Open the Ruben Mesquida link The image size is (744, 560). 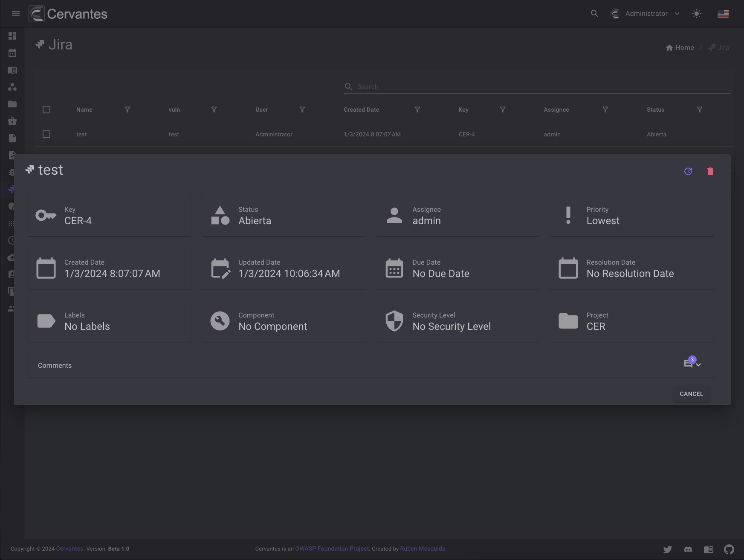pos(423,549)
